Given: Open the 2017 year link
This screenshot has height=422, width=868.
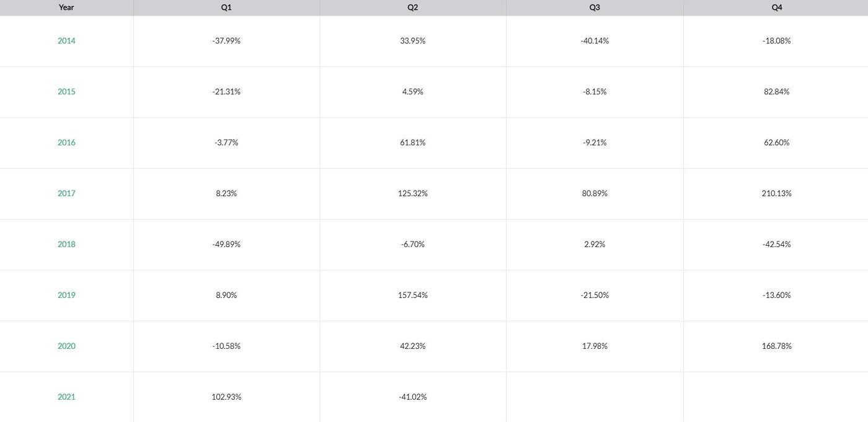Looking at the screenshot, I should click(x=66, y=194).
